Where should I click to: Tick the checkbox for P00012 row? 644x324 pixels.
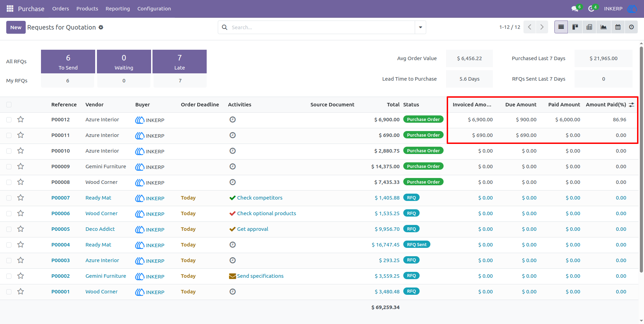[x=9, y=120]
